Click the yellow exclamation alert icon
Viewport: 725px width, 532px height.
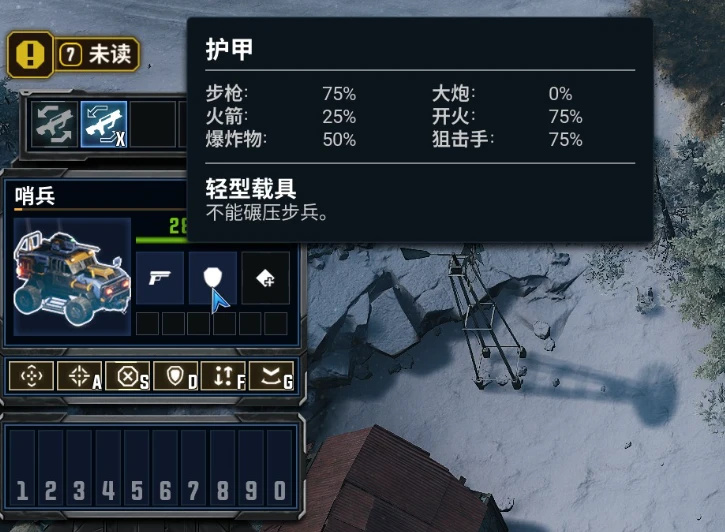pos(30,55)
